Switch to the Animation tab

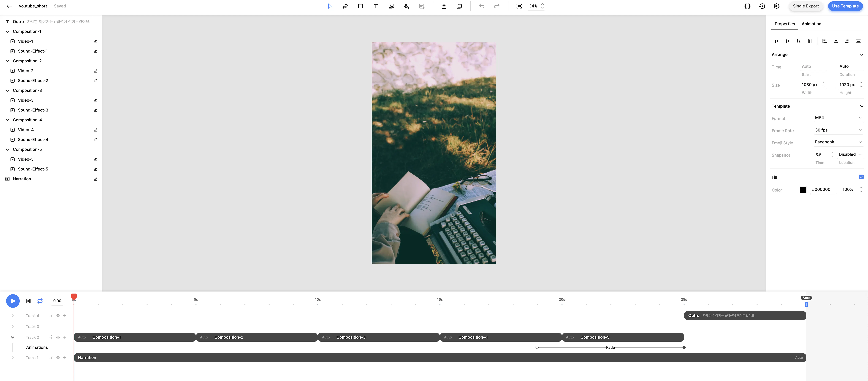[x=811, y=24]
